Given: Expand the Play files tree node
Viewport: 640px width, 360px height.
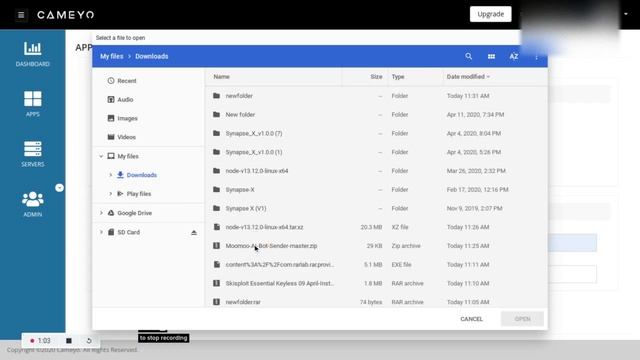Looking at the screenshot, I should point(110,194).
